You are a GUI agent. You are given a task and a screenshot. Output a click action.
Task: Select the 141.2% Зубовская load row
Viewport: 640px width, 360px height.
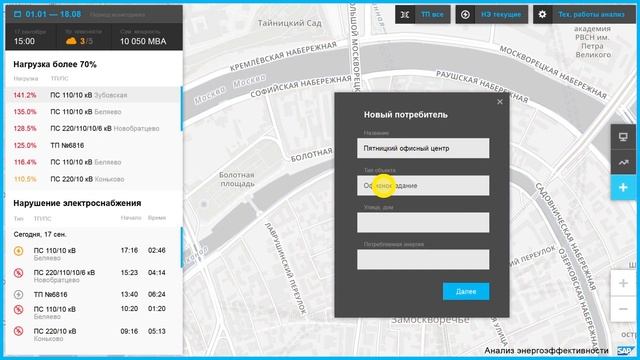tap(93, 95)
